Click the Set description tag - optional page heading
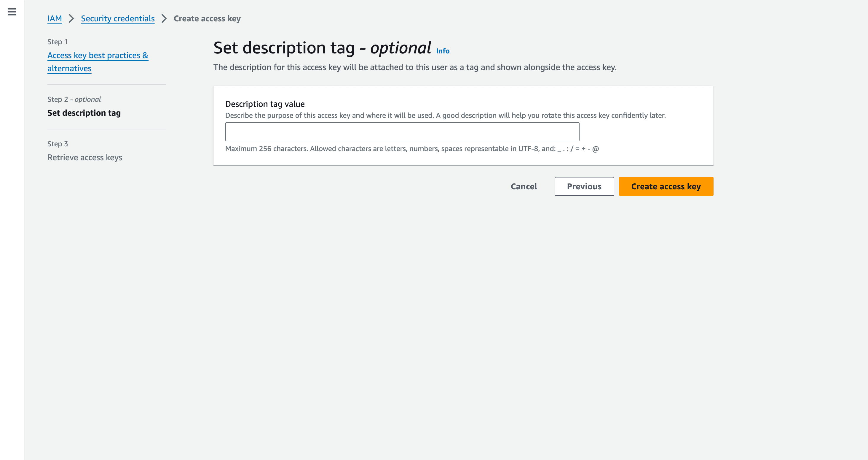Image resolution: width=868 pixels, height=460 pixels. pyautogui.click(x=322, y=48)
